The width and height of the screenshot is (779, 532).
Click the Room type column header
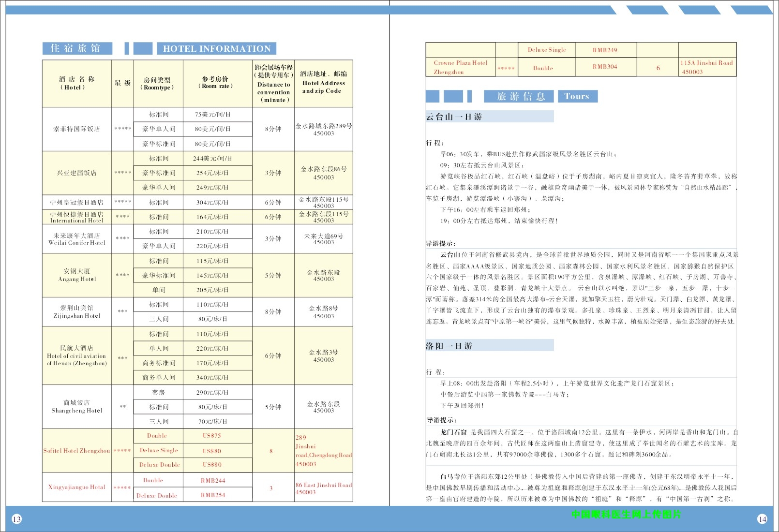[157, 84]
